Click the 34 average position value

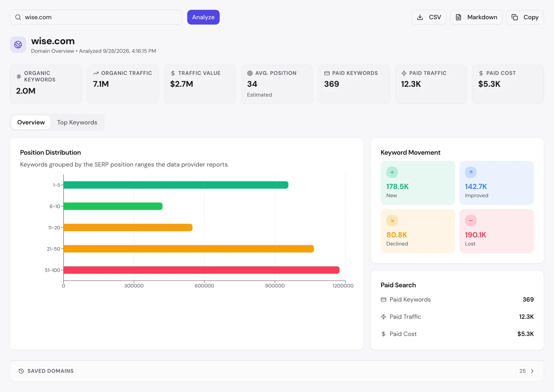tap(252, 84)
